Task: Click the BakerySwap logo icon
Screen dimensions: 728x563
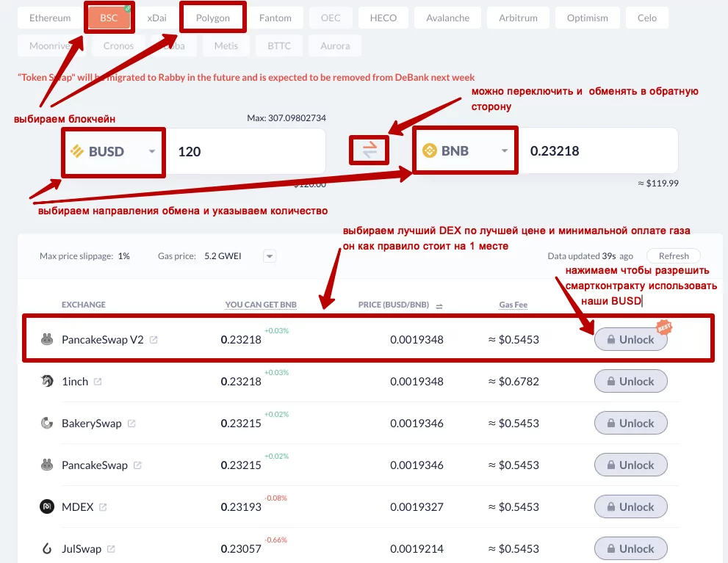Action: (x=47, y=423)
